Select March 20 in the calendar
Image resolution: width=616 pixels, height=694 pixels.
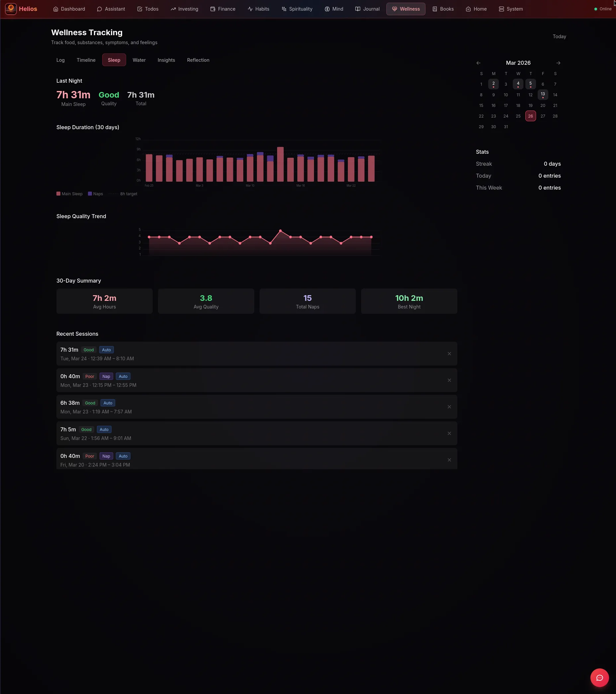click(x=543, y=105)
